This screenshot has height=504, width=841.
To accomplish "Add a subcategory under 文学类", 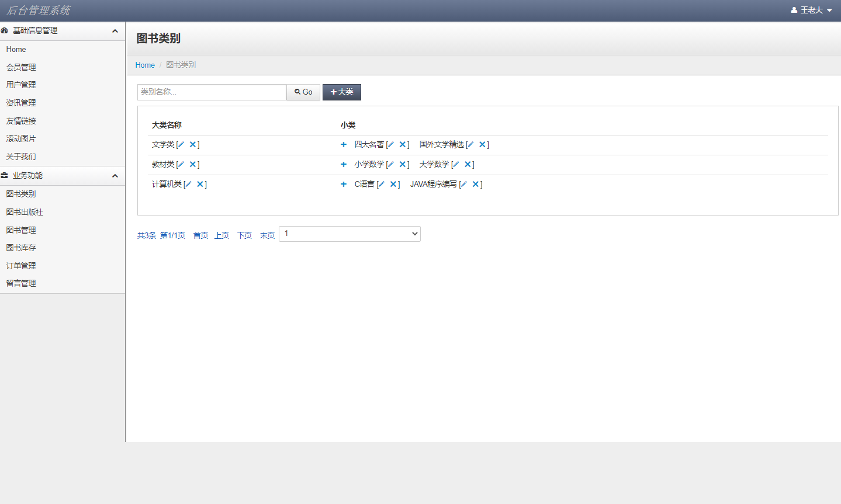I will [343, 144].
